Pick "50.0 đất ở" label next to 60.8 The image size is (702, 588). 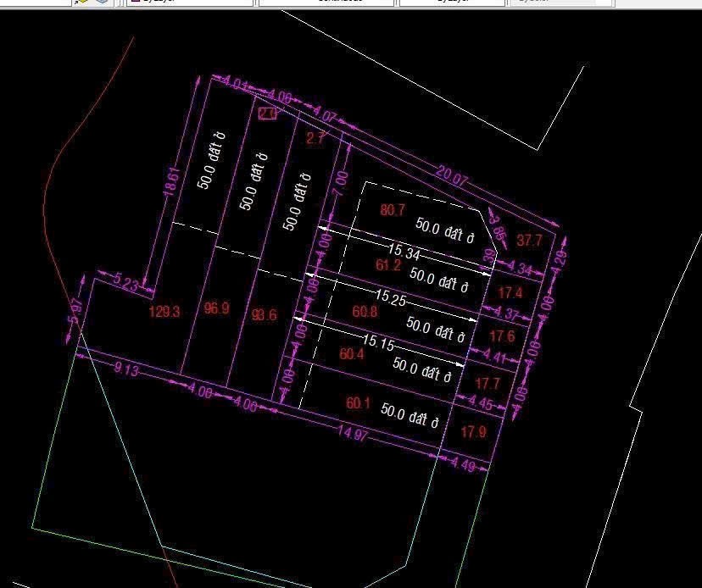click(x=436, y=330)
